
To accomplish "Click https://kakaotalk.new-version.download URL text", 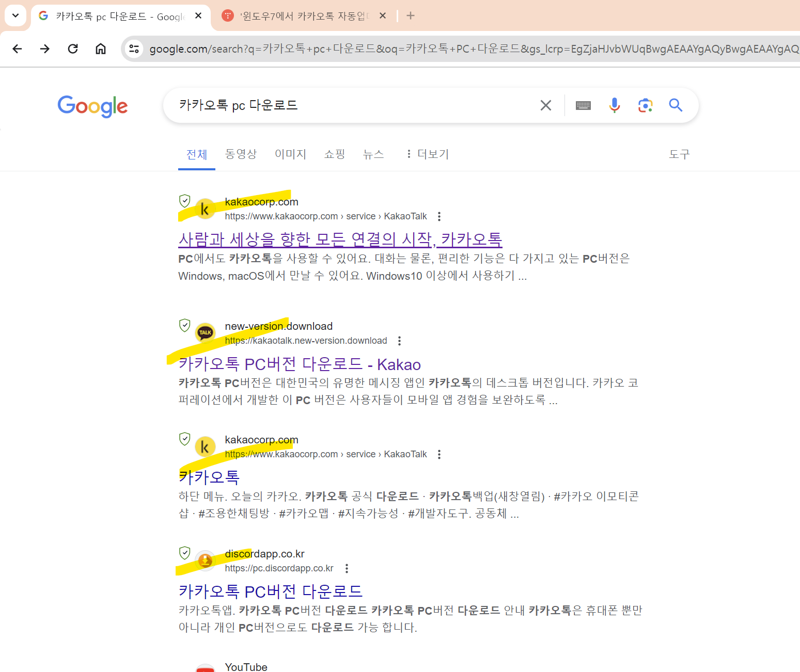I will tap(306, 341).
